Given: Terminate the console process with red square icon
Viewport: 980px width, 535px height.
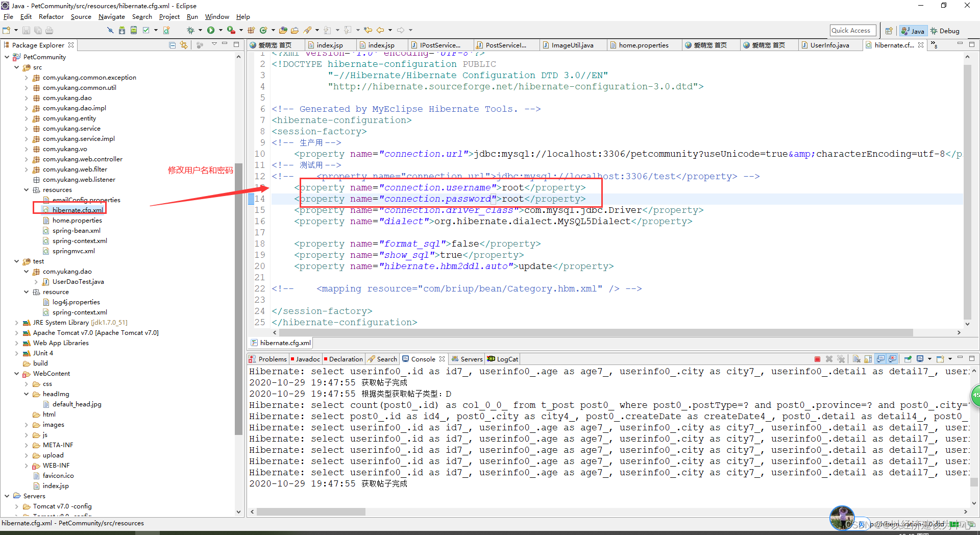Looking at the screenshot, I should (x=817, y=359).
